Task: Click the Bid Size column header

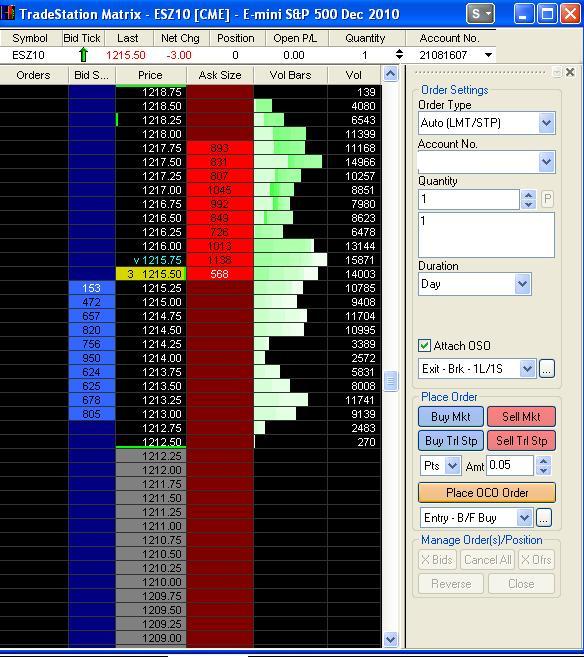Action: 91,75
